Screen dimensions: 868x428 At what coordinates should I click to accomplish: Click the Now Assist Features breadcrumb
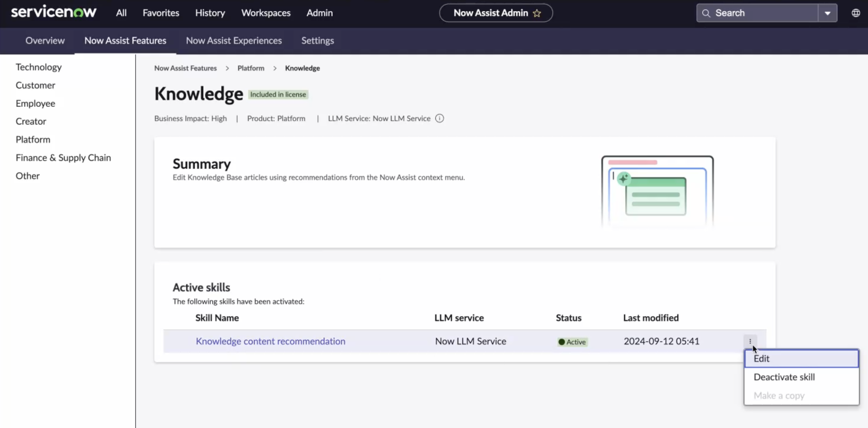(x=186, y=68)
